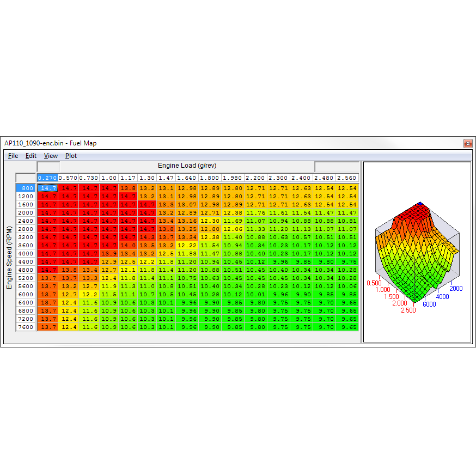
Task: Click the blank corner cell above the RPM headers
Action: [26, 178]
